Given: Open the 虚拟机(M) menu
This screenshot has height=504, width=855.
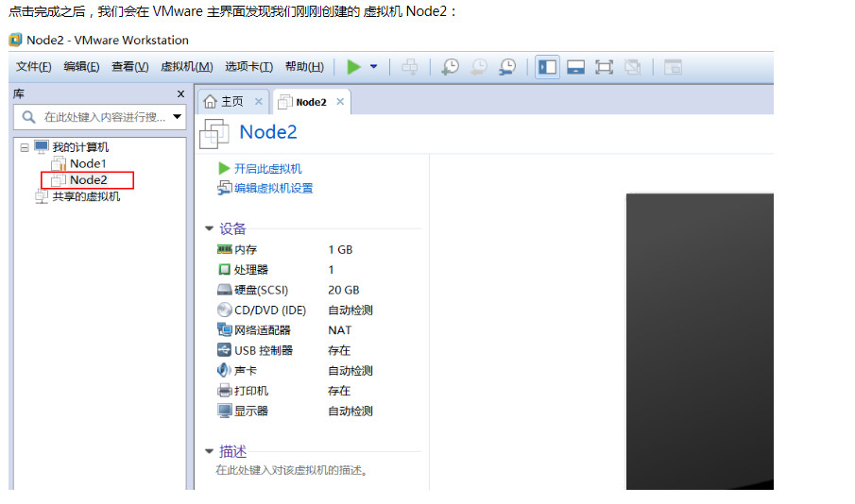Looking at the screenshot, I should click(186, 66).
